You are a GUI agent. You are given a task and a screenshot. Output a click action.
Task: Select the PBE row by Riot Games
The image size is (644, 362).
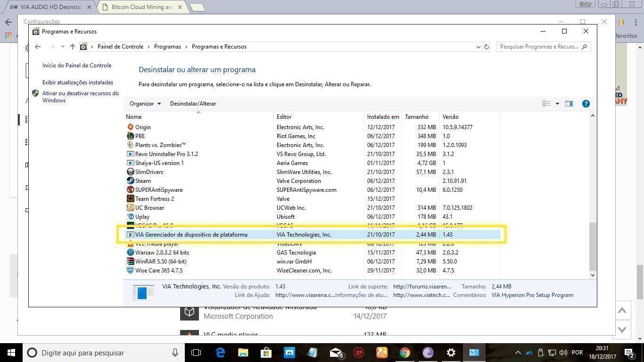[x=313, y=136]
